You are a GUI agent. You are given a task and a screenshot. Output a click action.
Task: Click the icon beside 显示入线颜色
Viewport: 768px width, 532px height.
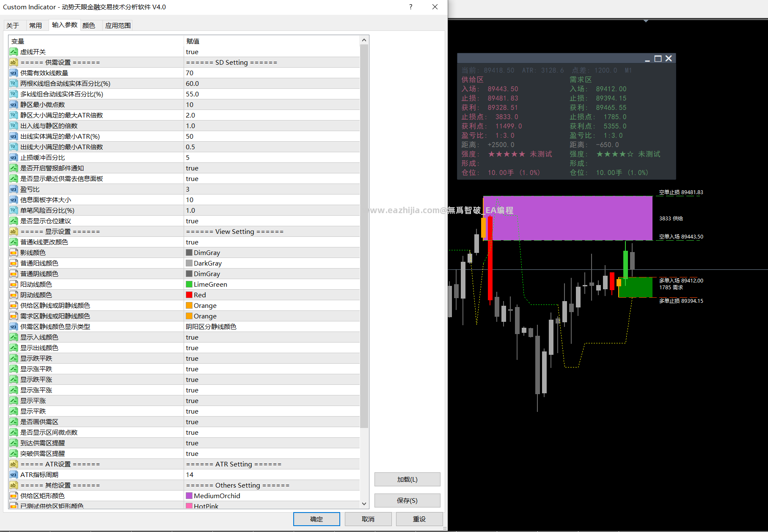(14, 337)
